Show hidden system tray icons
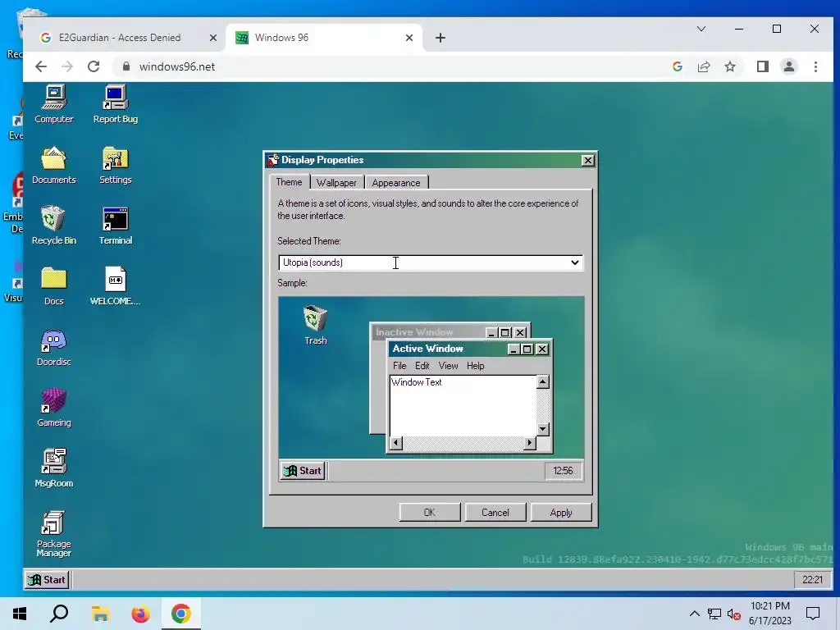The image size is (840, 630). [694, 614]
